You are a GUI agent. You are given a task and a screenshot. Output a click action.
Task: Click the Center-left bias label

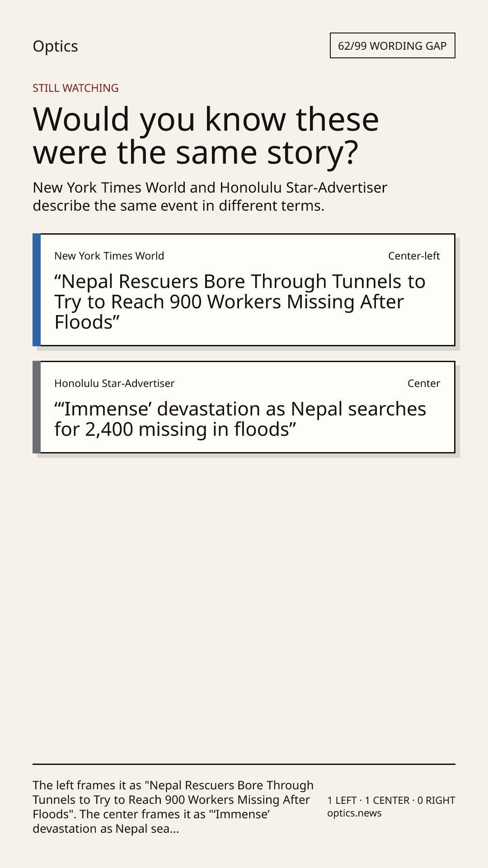click(x=414, y=256)
